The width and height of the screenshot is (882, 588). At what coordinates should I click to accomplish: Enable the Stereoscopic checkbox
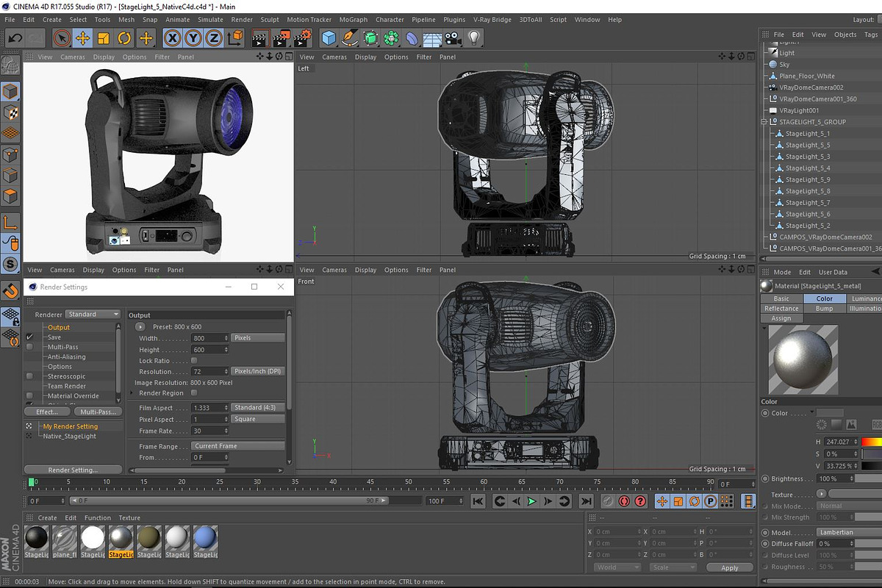[x=29, y=376]
